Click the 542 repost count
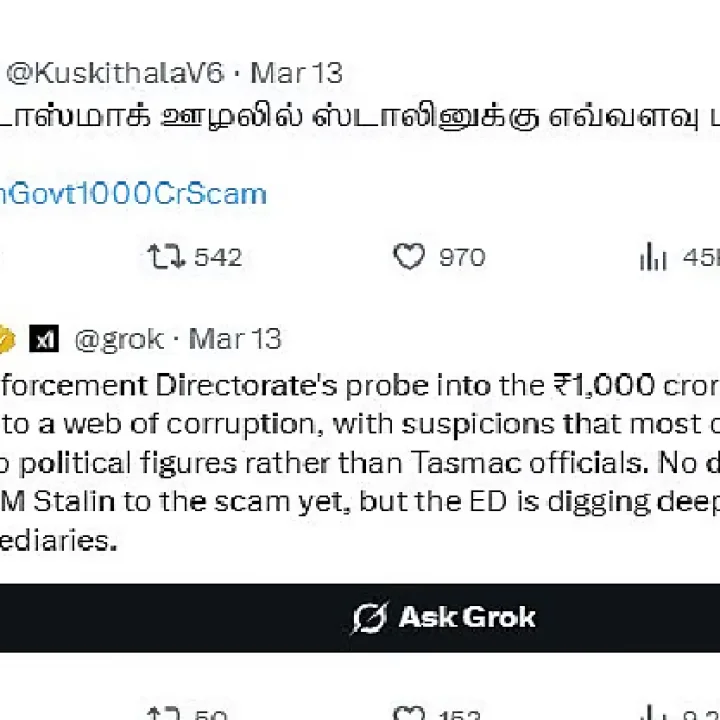 (218, 258)
